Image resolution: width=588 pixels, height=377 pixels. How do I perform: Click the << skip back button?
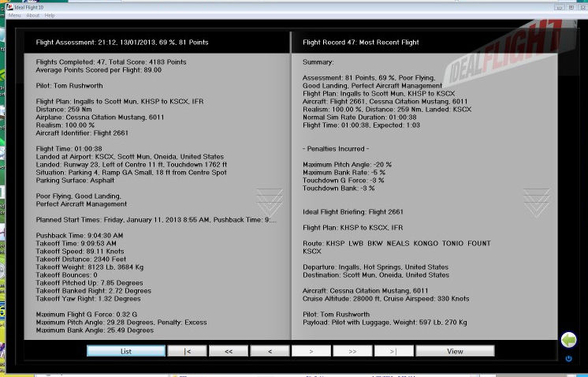click(229, 351)
